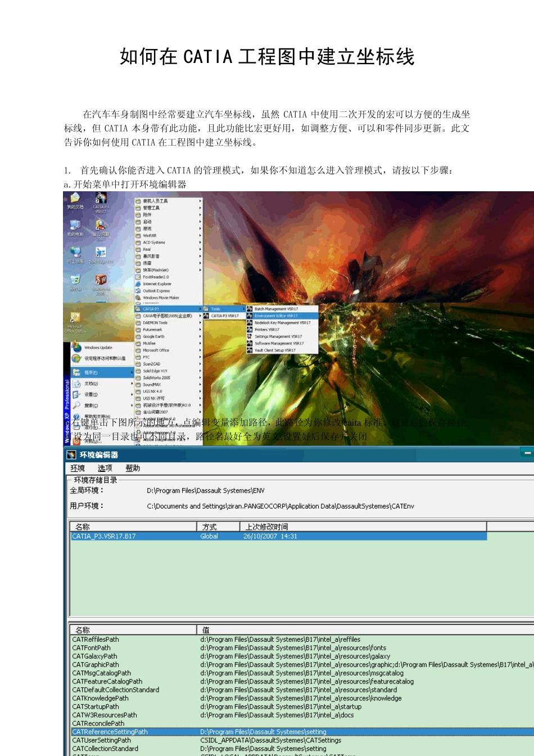Viewport: 534px width, 756px height.
Task: Select the CATGraphicPath variable row
Action: pyautogui.click(x=302, y=664)
